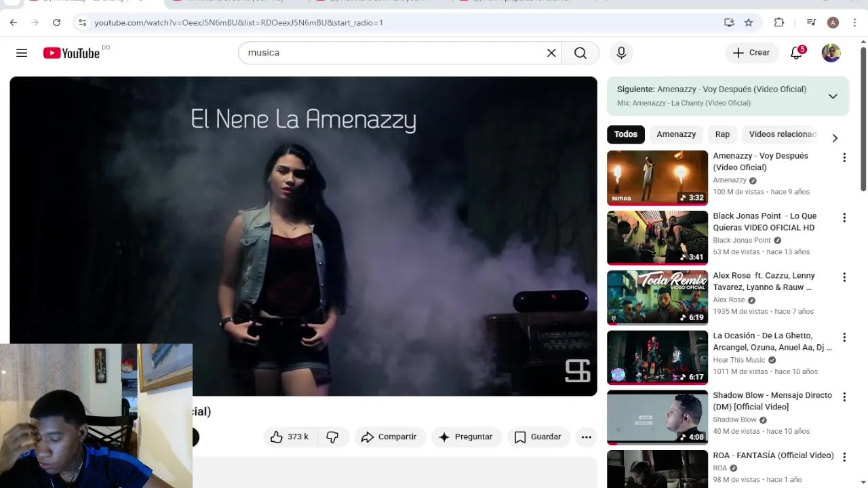868x488 pixels.
Task: Open the 'Amenazzy - Voy Después' title link
Action: pos(760,161)
